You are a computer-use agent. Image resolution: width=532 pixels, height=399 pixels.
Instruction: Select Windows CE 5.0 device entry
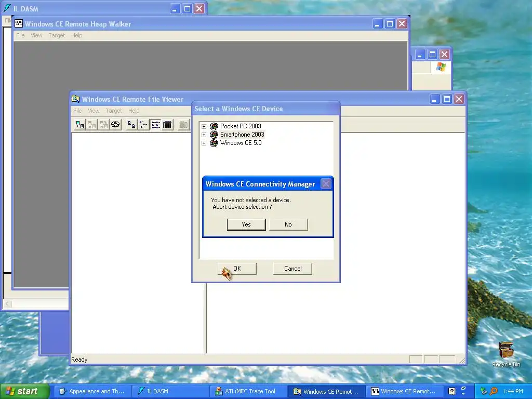point(241,143)
